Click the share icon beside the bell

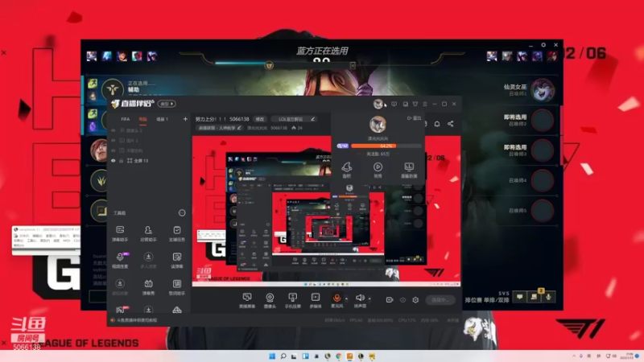pos(451,124)
